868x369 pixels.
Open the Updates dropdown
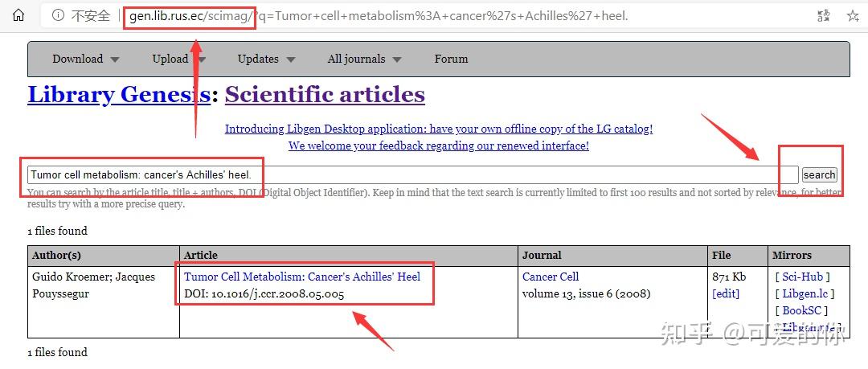(266, 59)
